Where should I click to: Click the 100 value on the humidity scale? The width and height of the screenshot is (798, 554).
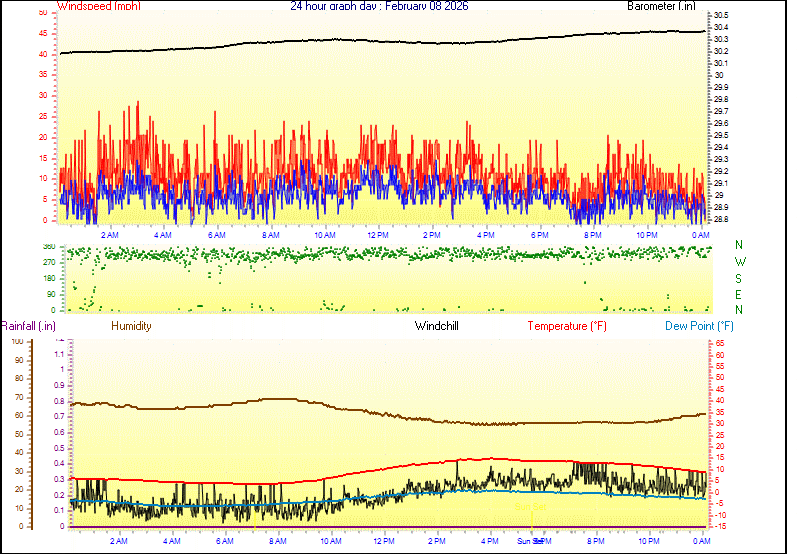tap(17, 342)
